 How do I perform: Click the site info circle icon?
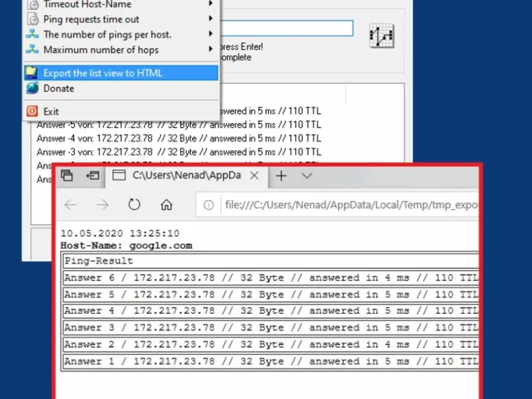(x=209, y=205)
